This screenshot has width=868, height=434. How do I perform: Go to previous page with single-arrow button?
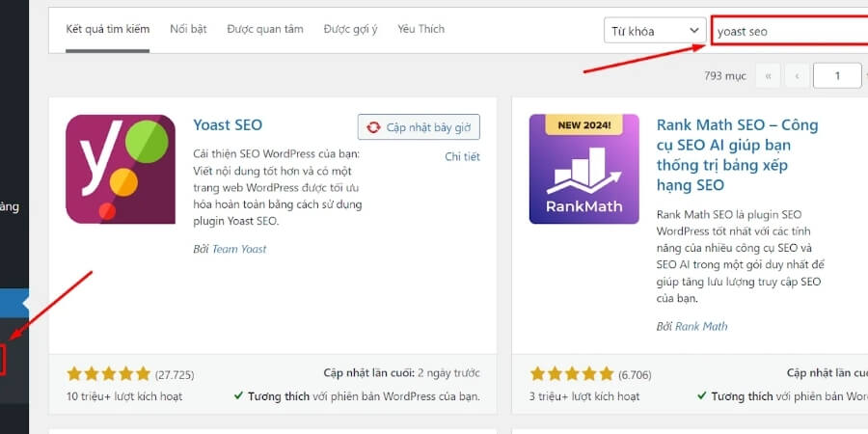click(798, 76)
